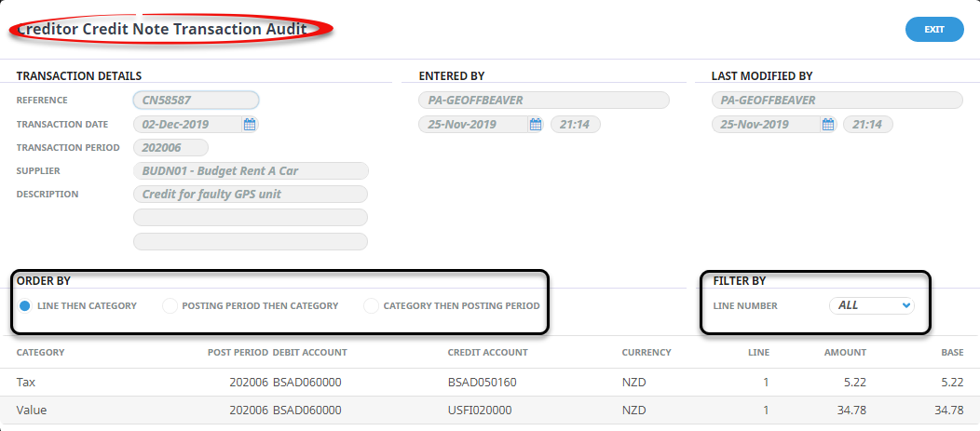Open the Entered By date calendar icon
This screenshot has width=980, height=431.
[x=536, y=125]
